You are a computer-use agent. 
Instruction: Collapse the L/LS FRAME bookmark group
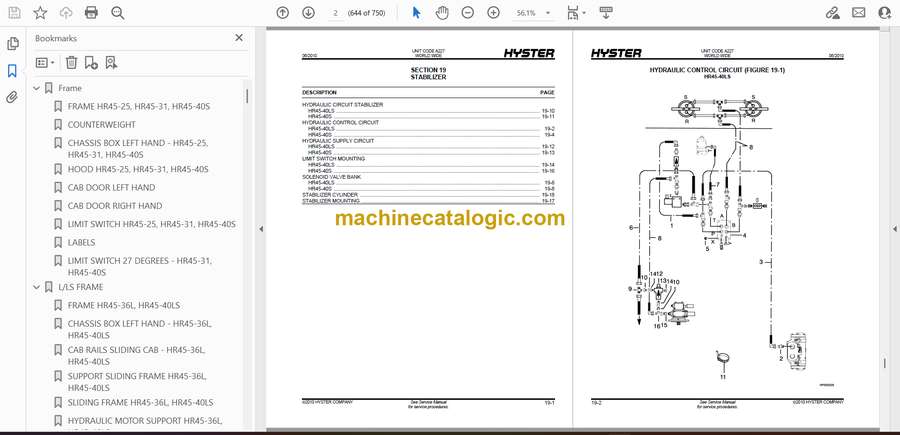(x=37, y=287)
